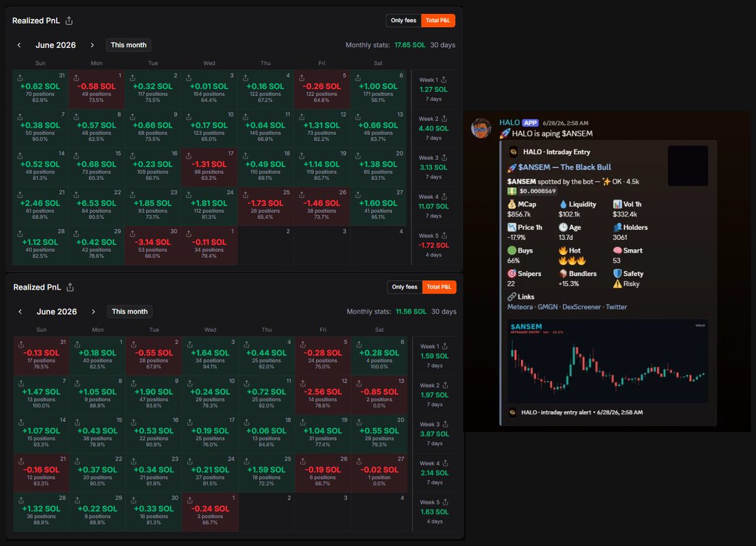Screen dimensions: 756x546
Task: Click share icon on the +1.32 SOL day
Action: pos(21,501)
